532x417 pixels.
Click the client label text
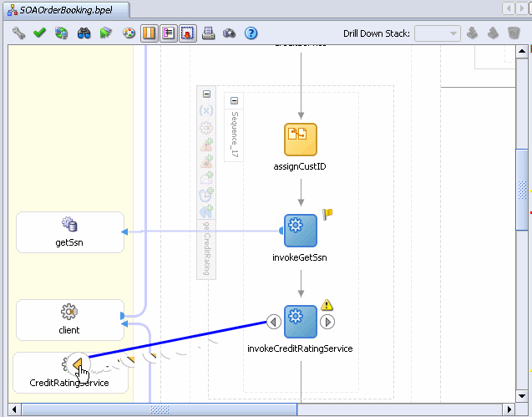point(69,330)
